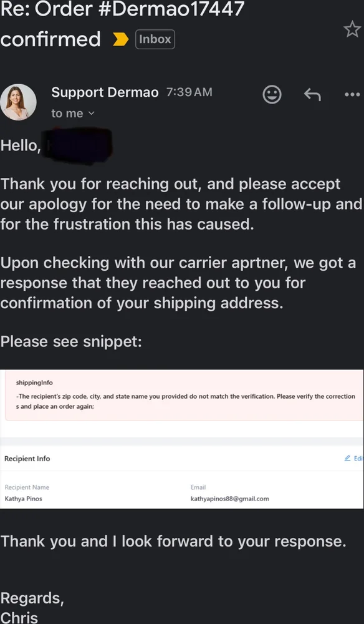Tap the email subject line

(122, 24)
